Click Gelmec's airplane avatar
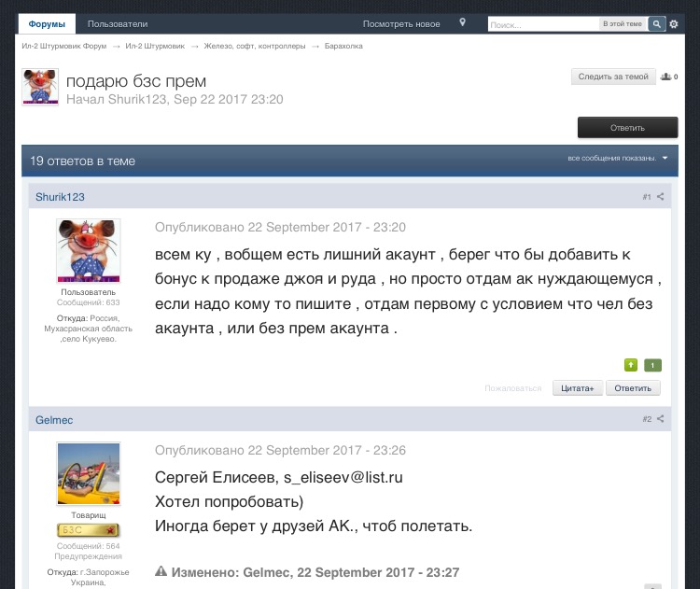Image resolution: width=700 pixels, height=589 pixels. point(89,474)
